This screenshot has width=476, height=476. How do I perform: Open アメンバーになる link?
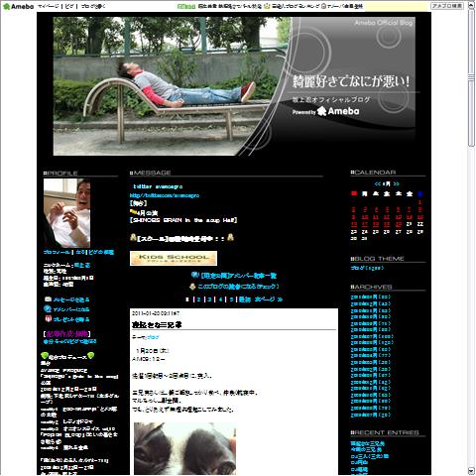tap(71, 309)
